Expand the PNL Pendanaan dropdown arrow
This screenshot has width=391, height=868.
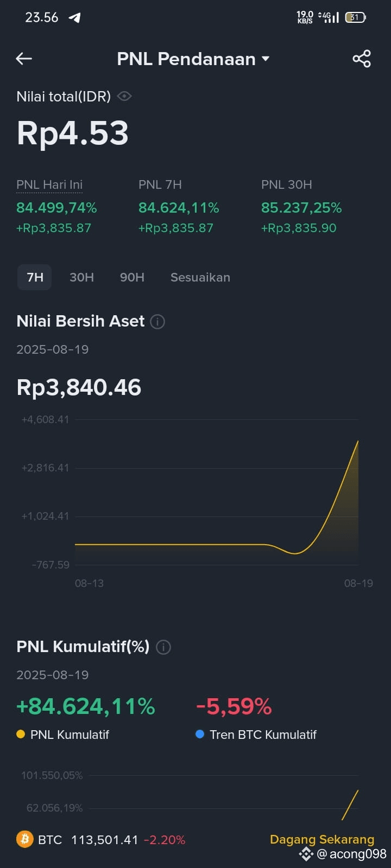(266, 59)
